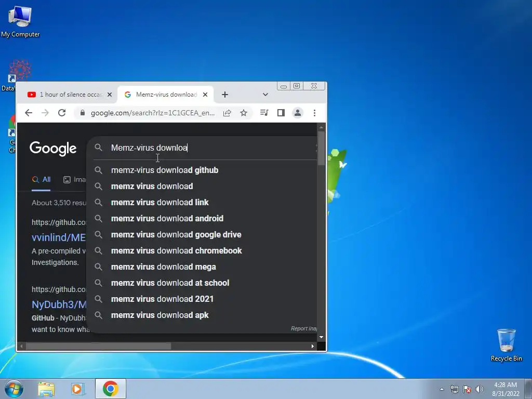Launch Windows Media Player from taskbar
This screenshot has width=532, height=399.
[77, 389]
